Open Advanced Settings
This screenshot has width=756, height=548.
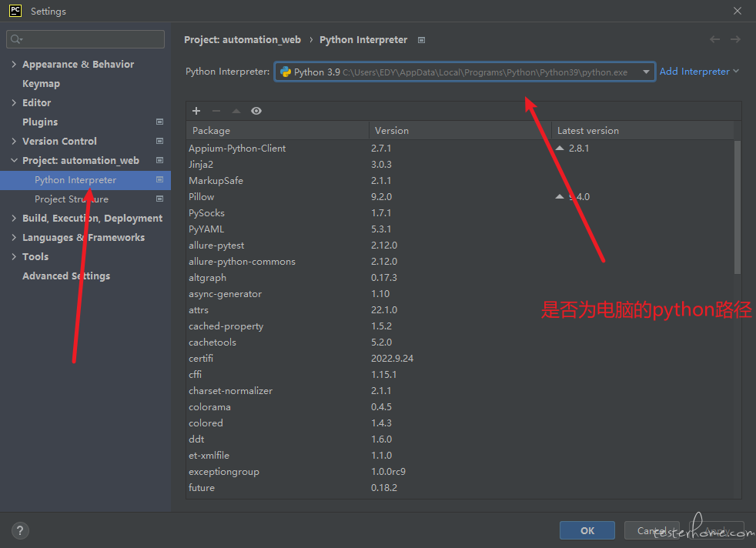66,276
